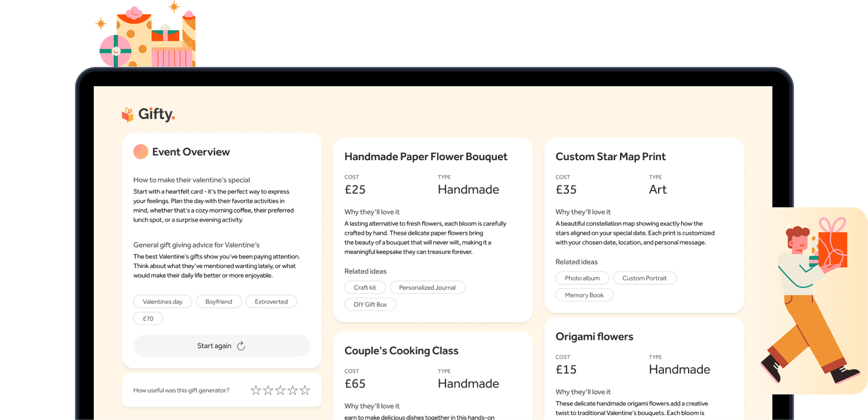Select the Extroverted tag
This screenshot has width=868, height=420.
click(x=271, y=302)
